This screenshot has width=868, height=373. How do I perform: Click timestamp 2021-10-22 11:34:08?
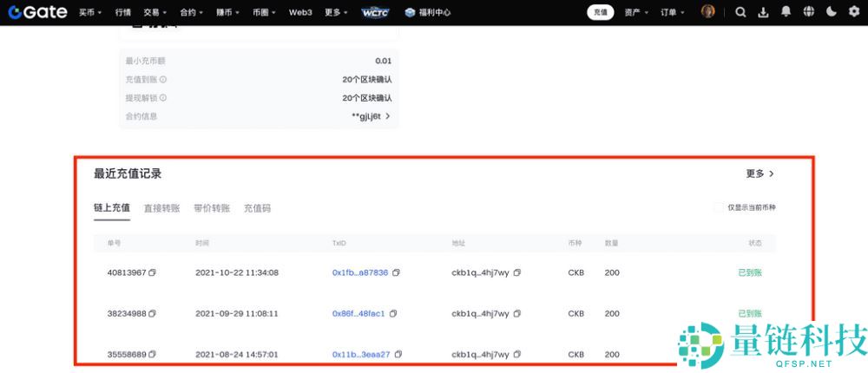point(237,272)
